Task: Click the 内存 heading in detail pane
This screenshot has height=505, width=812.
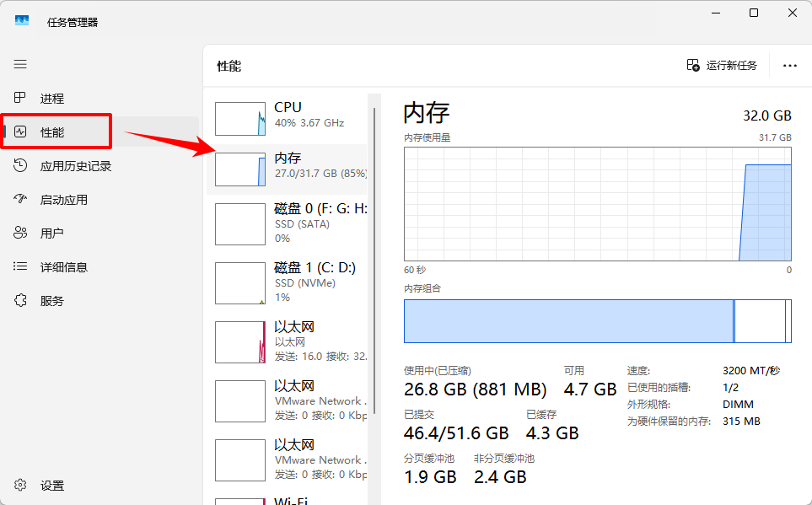Action: click(426, 112)
